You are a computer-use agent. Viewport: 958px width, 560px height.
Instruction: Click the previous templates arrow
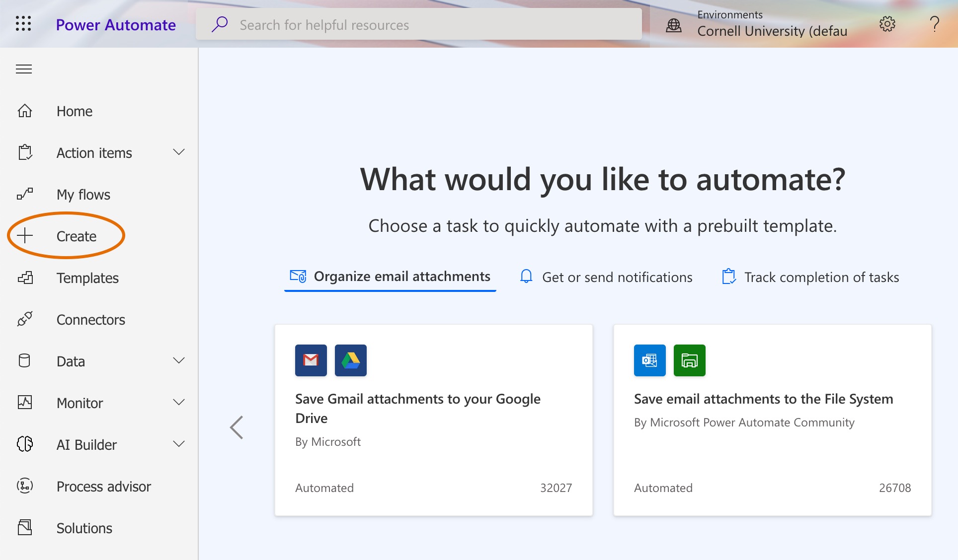point(237,427)
